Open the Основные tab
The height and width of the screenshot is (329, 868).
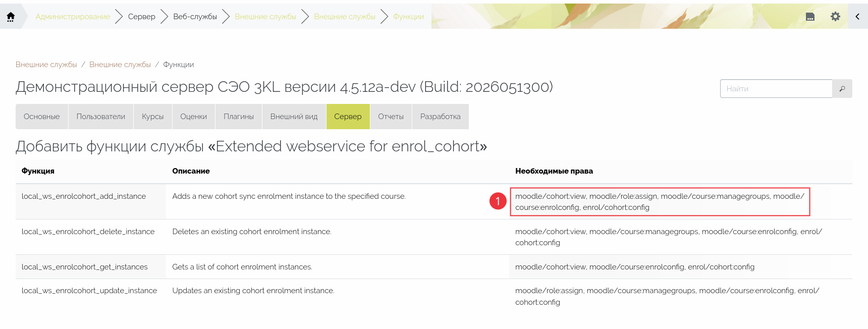[42, 117]
